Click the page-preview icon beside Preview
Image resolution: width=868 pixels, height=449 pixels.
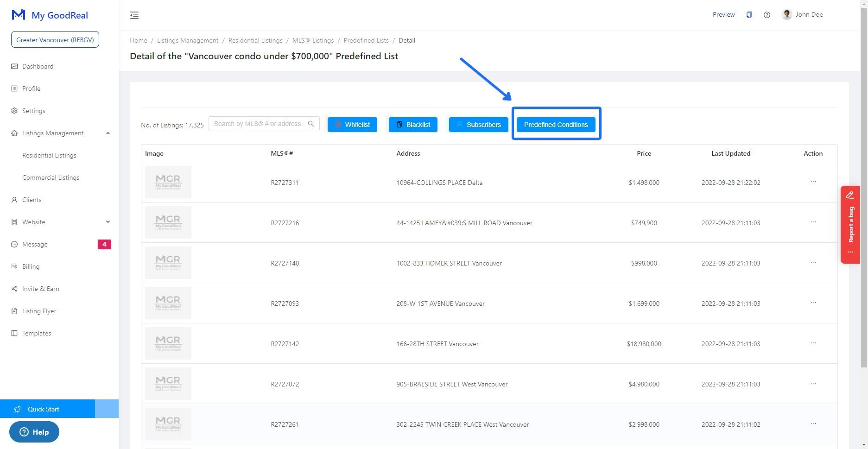coord(749,14)
